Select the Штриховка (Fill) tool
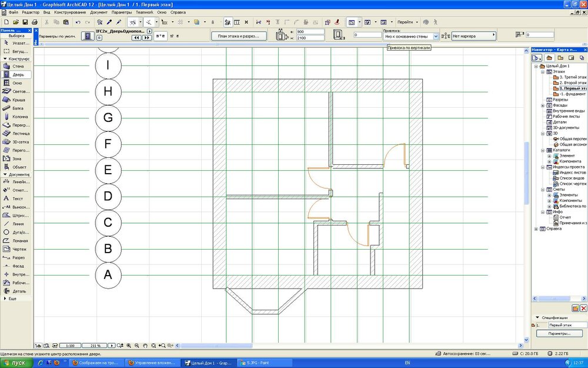The image size is (588, 368). point(16,216)
